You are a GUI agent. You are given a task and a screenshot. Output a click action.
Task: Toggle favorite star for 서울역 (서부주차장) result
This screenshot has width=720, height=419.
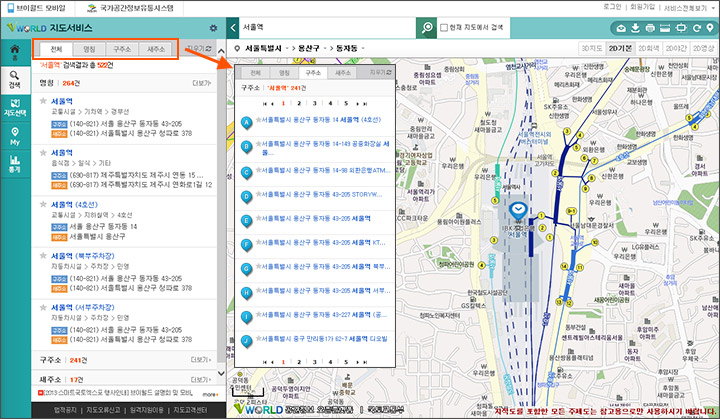point(43,307)
